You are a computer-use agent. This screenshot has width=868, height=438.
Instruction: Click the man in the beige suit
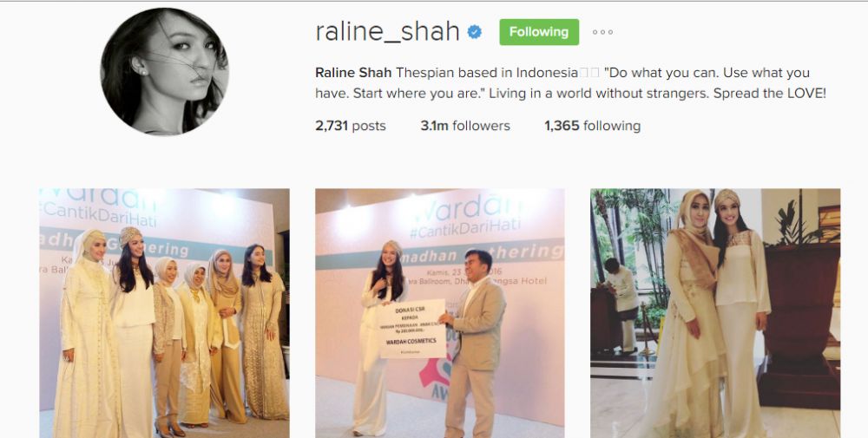474,343
